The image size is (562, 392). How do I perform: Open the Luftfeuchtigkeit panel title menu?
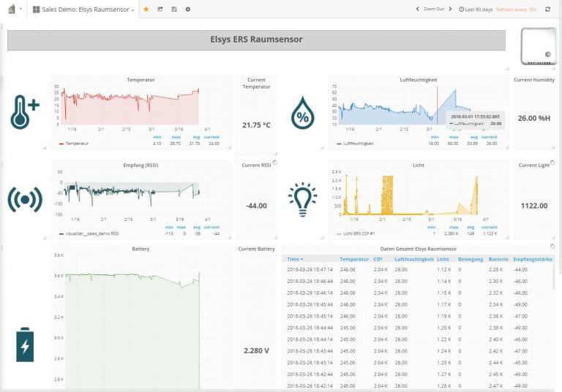click(x=419, y=80)
